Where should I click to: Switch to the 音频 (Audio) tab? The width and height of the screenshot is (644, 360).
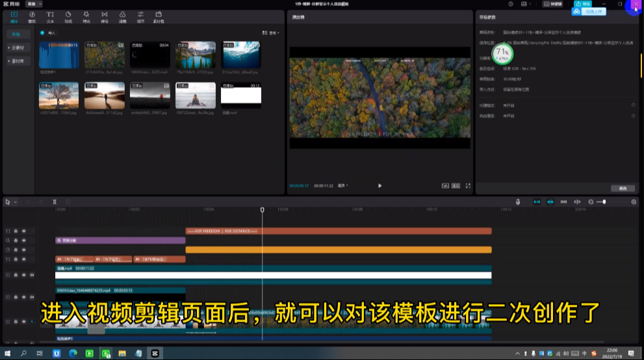[x=32, y=16]
